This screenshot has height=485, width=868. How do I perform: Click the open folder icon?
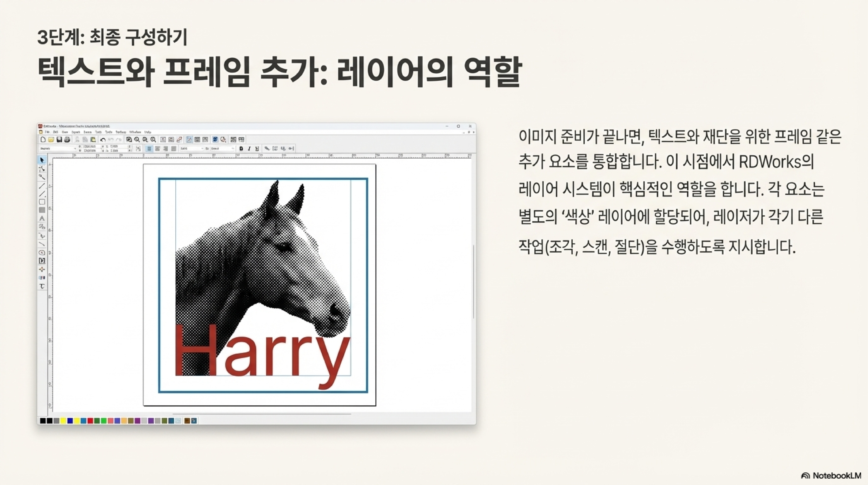pyautogui.click(x=51, y=140)
